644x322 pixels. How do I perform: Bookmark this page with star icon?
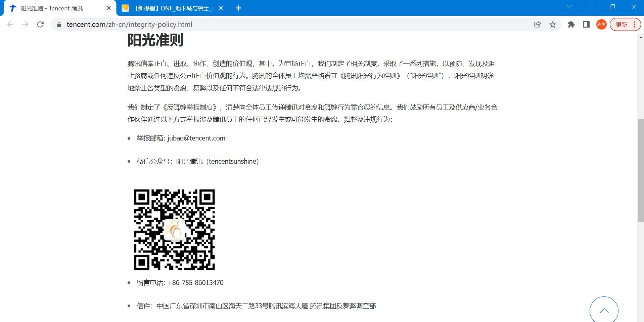point(553,25)
